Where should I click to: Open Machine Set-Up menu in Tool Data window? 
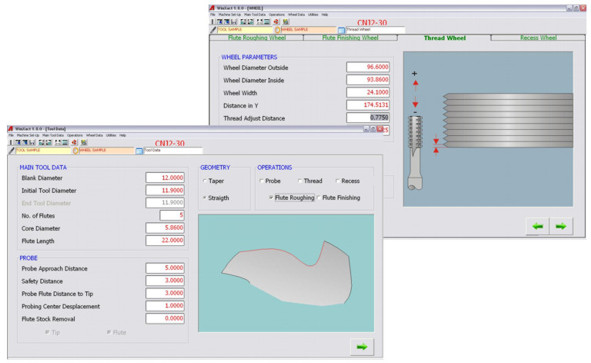(28, 135)
